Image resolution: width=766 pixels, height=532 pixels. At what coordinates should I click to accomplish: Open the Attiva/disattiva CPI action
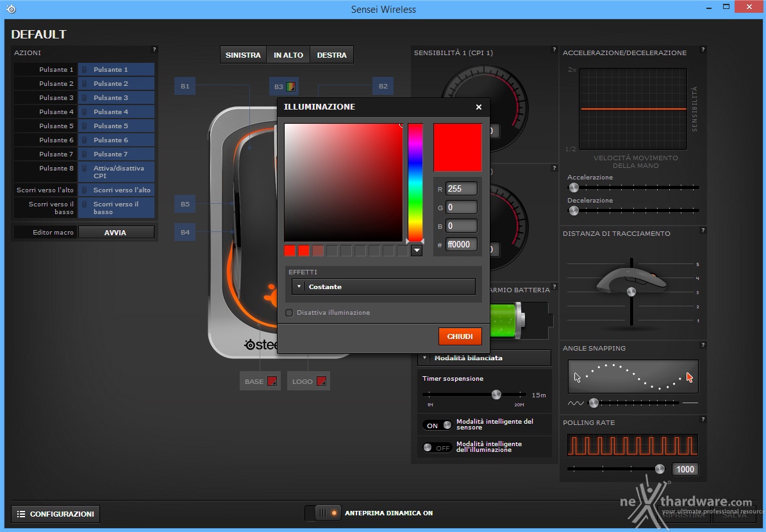116,172
